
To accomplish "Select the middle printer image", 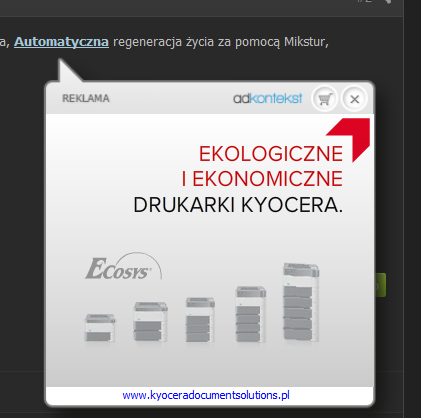I will [200, 320].
